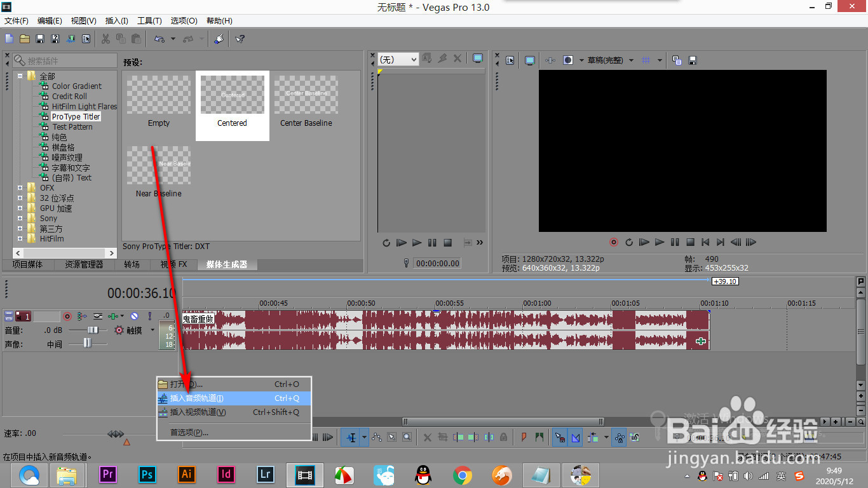Open the 文件(F) menu

pos(17,21)
